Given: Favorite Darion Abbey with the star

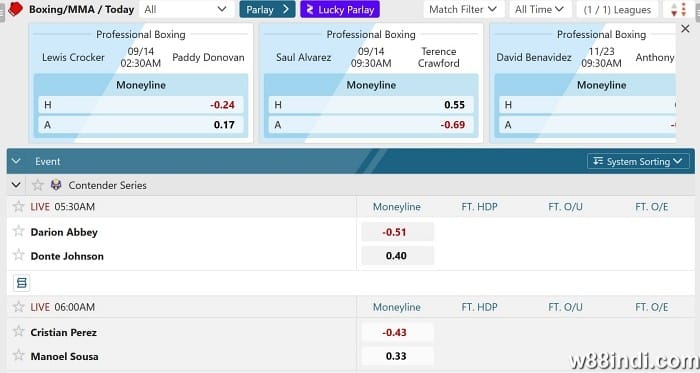Looking at the screenshot, I should 18,231.
